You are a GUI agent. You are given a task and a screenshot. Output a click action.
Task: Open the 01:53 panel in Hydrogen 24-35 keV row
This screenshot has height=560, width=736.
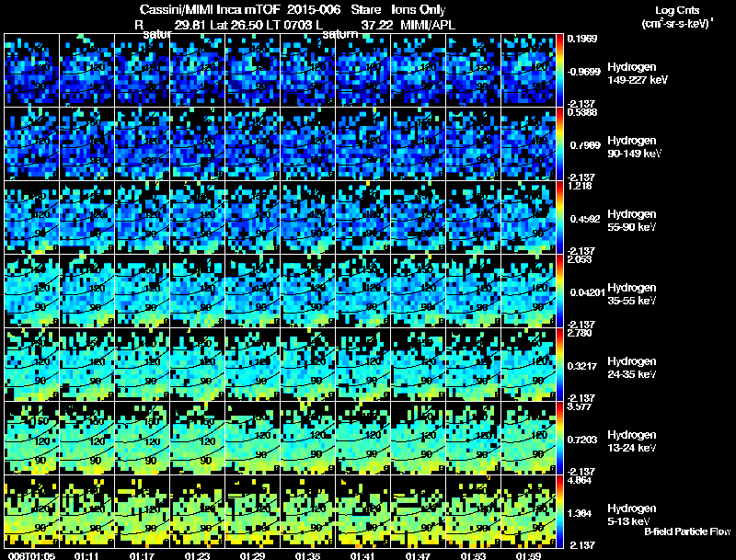[x=473, y=364]
